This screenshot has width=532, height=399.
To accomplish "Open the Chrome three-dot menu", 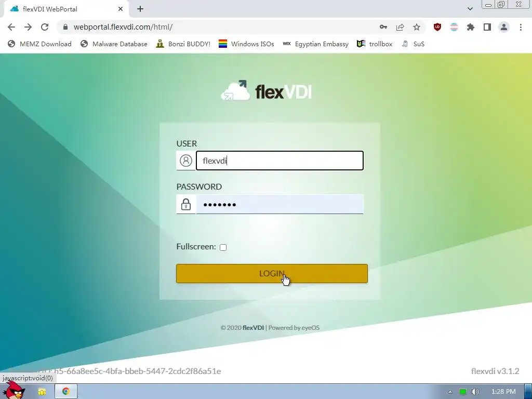I will (x=521, y=27).
